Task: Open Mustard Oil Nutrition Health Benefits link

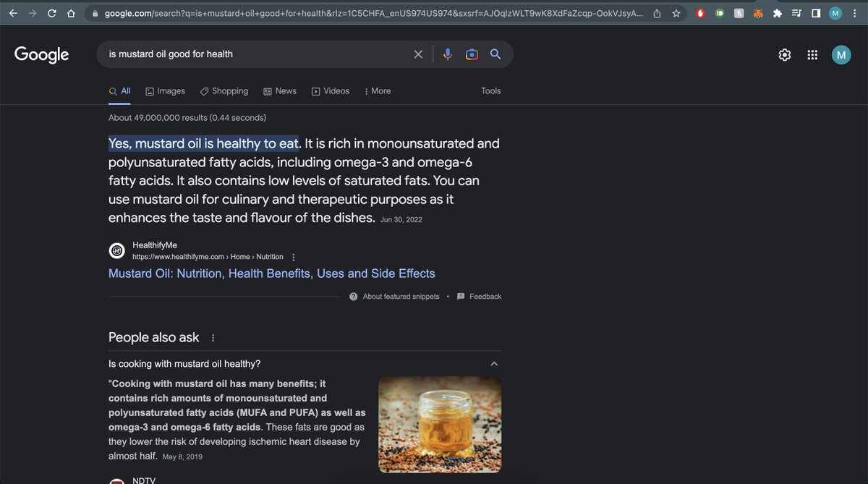Action: coord(272,273)
